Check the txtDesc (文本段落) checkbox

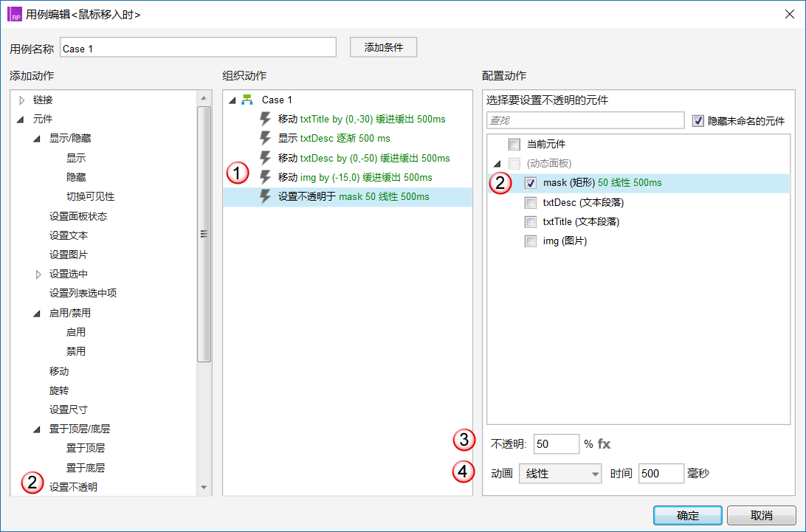(x=531, y=202)
